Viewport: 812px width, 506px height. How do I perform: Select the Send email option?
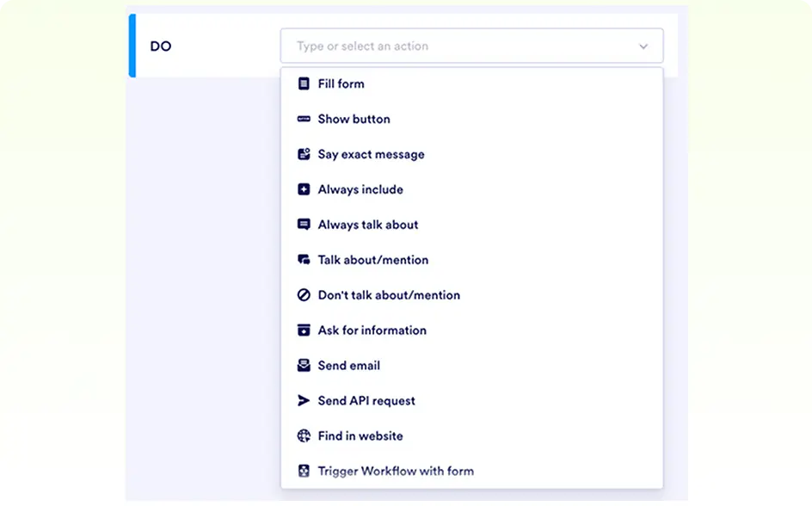tap(349, 366)
